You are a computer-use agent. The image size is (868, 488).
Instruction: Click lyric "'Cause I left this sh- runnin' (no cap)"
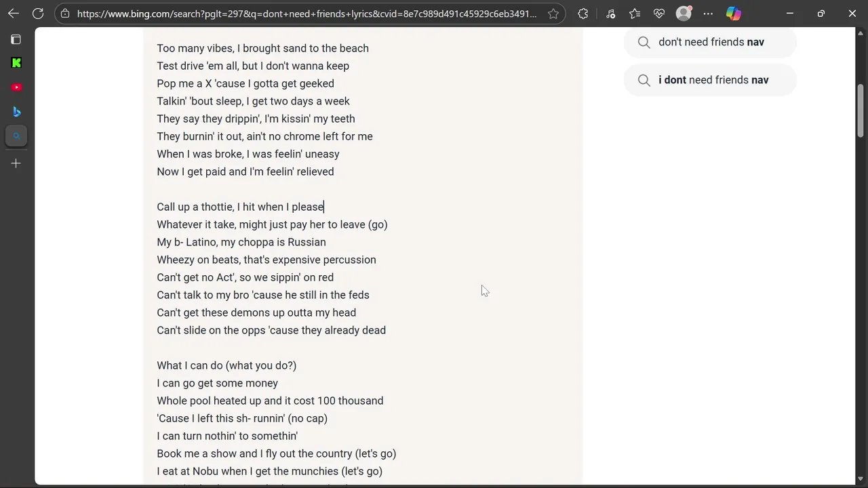click(242, 418)
